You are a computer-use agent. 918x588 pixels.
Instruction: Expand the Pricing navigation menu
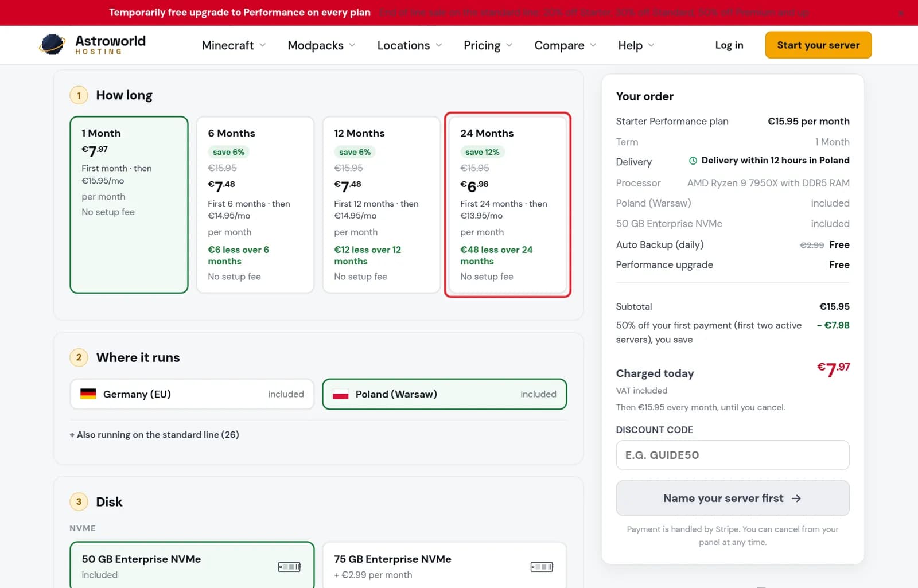(x=488, y=45)
